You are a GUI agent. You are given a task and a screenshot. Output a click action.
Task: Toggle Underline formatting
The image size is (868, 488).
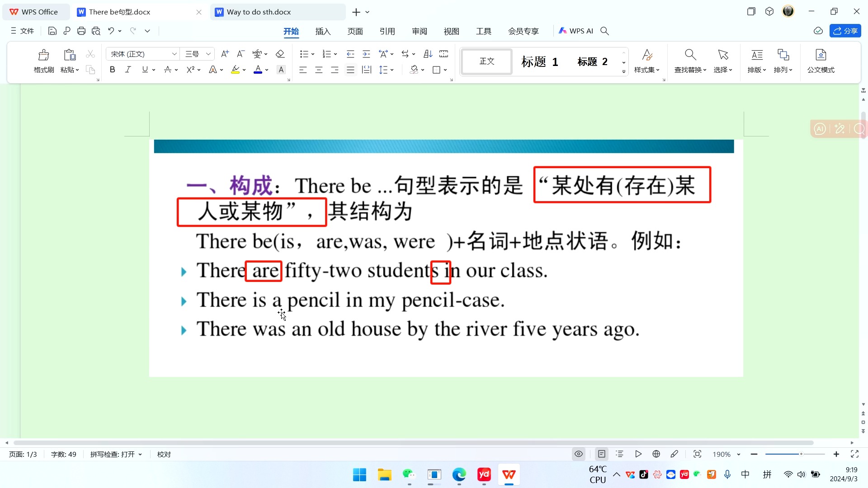click(145, 70)
